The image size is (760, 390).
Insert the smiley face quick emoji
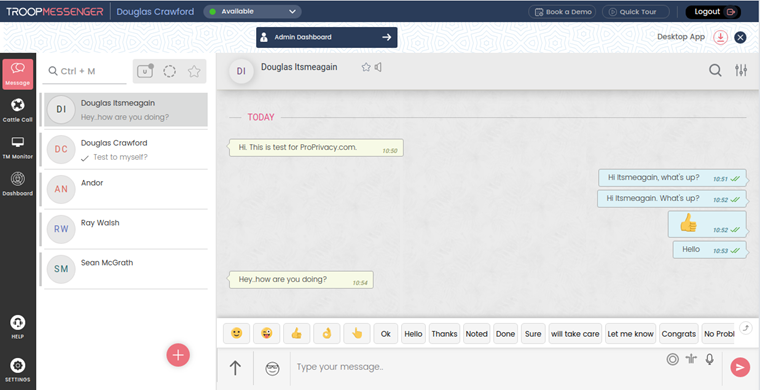(x=237, y=334)
